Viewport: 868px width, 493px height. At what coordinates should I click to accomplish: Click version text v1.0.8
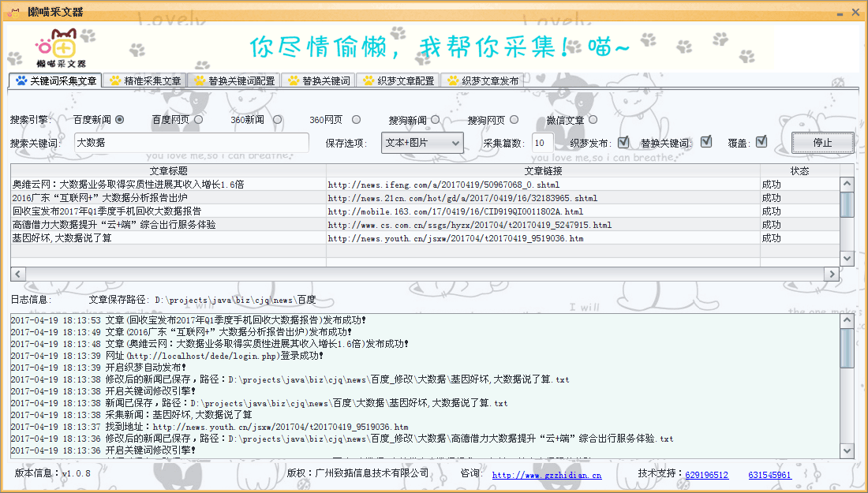[x=76, y=473]
